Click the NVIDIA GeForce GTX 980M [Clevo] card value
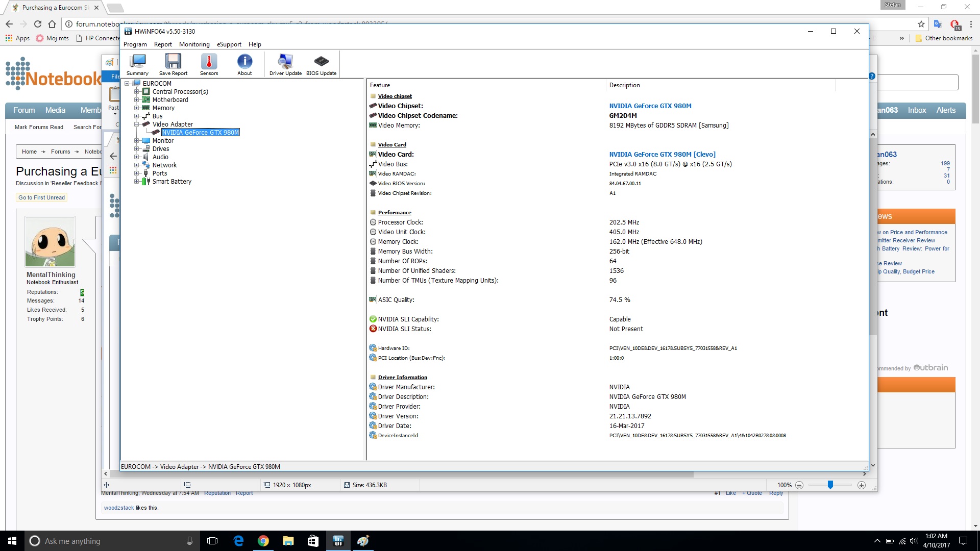 point(662,155)
